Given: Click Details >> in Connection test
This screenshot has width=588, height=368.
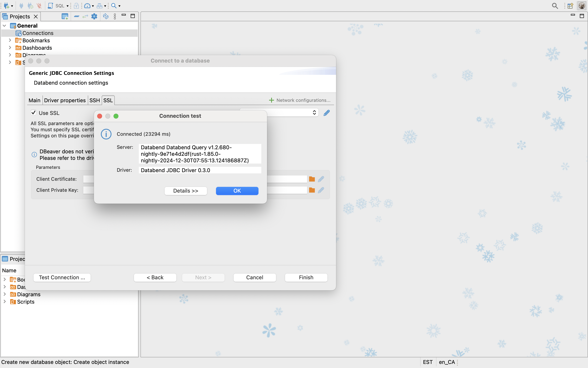Looking at the screenshot, I should coord(186,191).
